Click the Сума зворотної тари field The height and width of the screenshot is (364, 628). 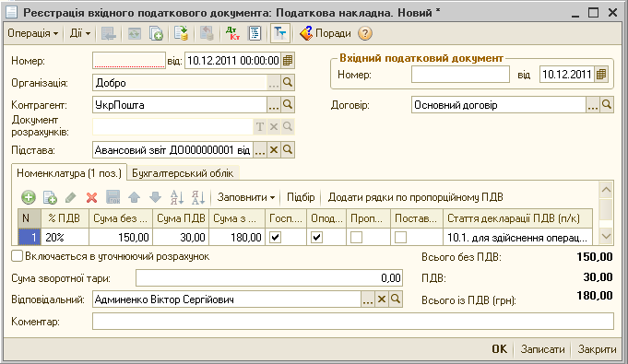point(269,278)
